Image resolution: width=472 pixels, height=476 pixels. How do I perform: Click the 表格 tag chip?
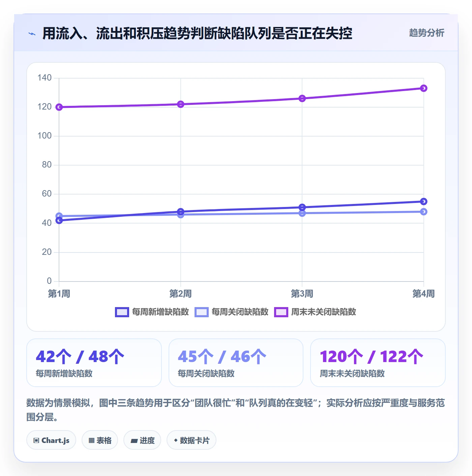click(100, 440)
